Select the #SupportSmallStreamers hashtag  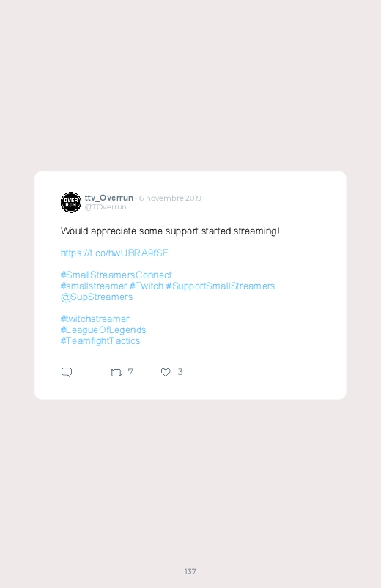pos(221,286)
